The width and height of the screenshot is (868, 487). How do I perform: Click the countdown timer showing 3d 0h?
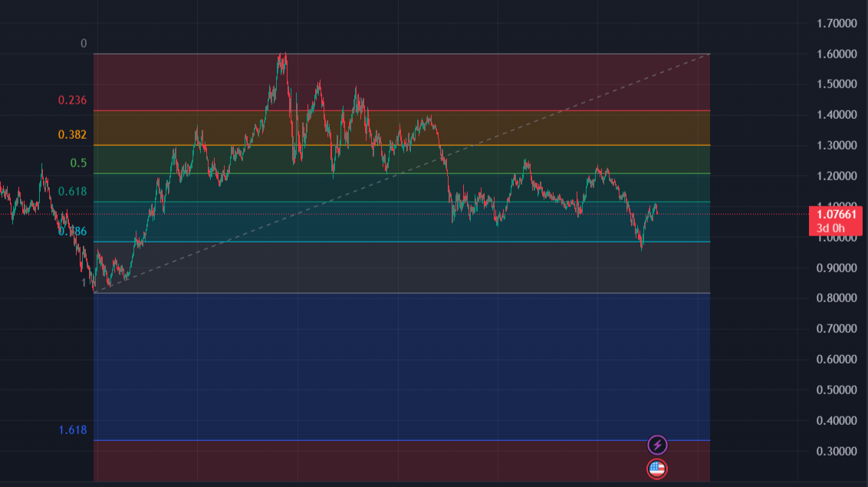point(832,227)
